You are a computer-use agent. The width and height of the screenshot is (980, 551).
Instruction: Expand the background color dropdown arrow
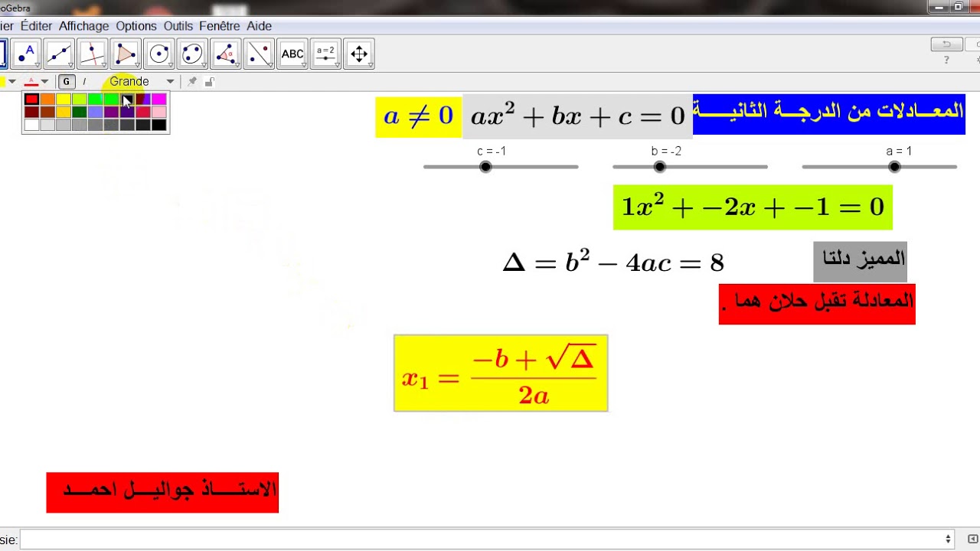11,82
